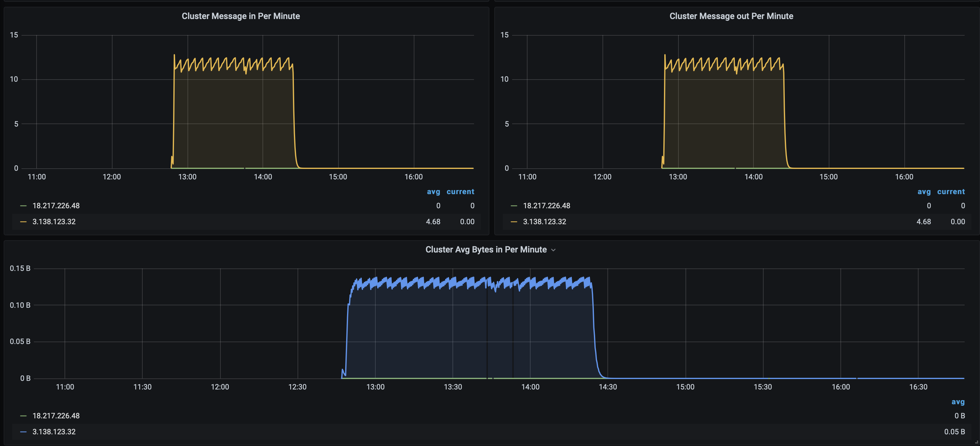This screenshot has width=980, height=446.
Task: Click green color dash for 18.217.226.48 in Message out
Action: [514, 206]
